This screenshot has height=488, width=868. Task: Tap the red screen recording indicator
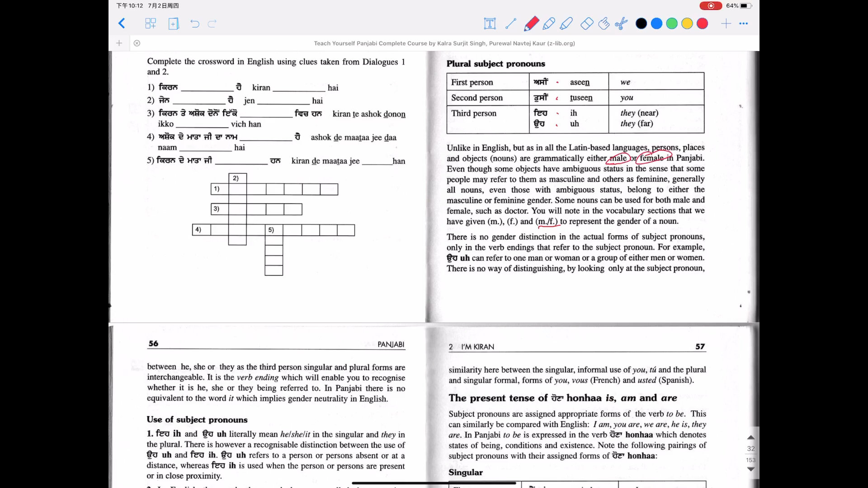tap(711, 6)
